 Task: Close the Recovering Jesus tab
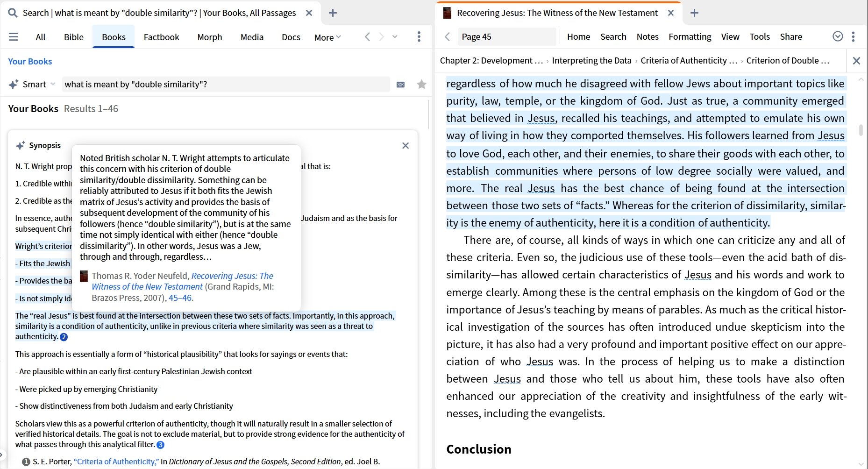coord(671,13)
